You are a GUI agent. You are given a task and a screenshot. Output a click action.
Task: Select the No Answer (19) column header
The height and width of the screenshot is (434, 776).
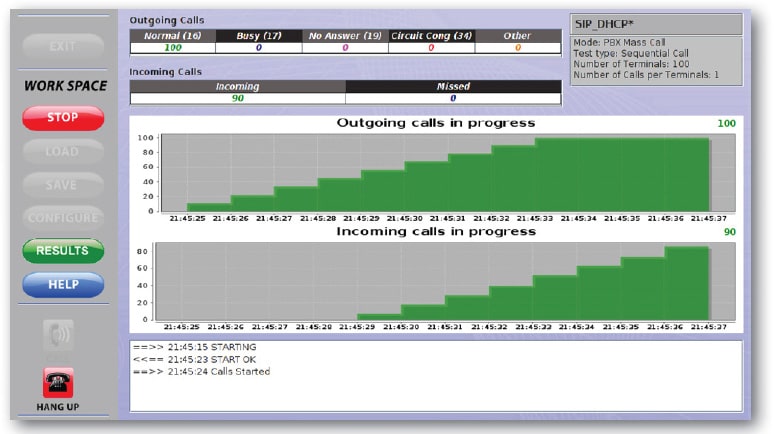point(345,36)
